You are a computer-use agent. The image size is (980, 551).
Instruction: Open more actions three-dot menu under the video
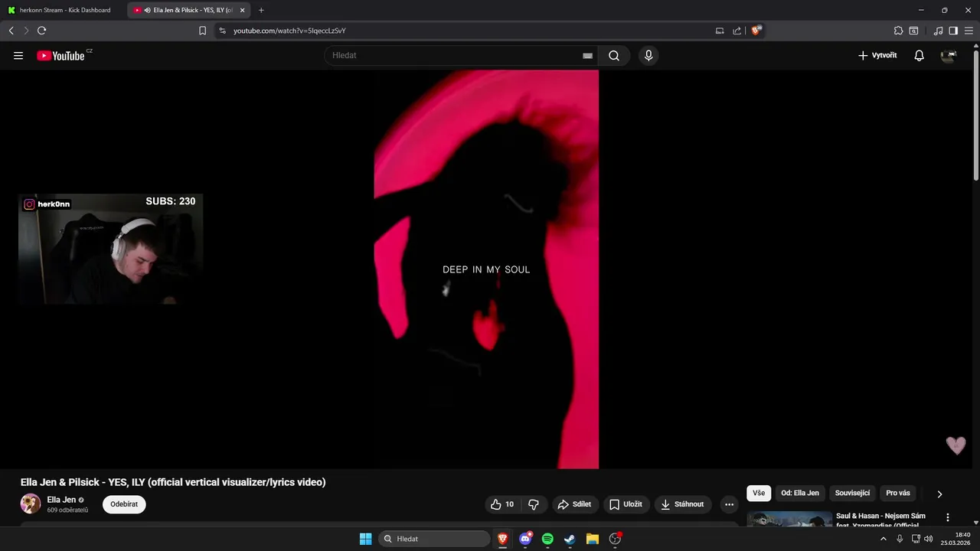tap(729, 504)
